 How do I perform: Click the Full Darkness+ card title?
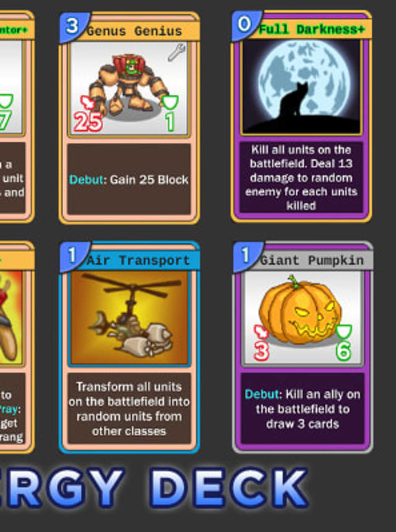311,29
